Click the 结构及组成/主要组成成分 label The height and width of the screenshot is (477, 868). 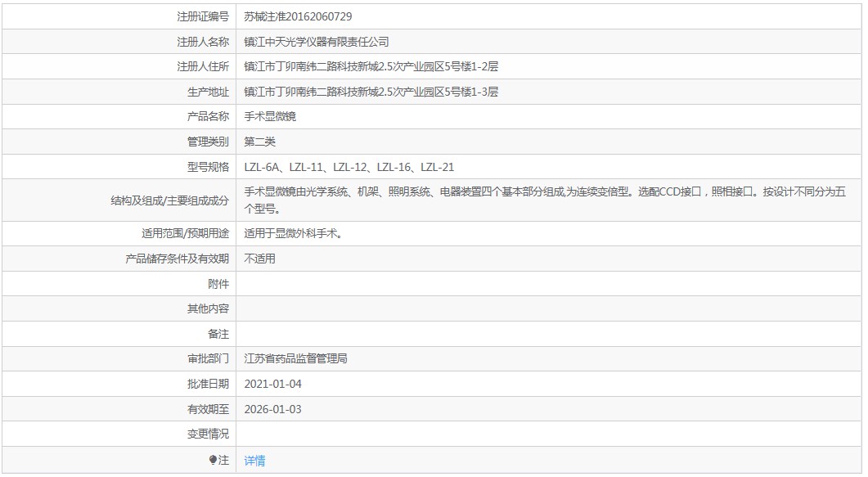coord(169,200)
